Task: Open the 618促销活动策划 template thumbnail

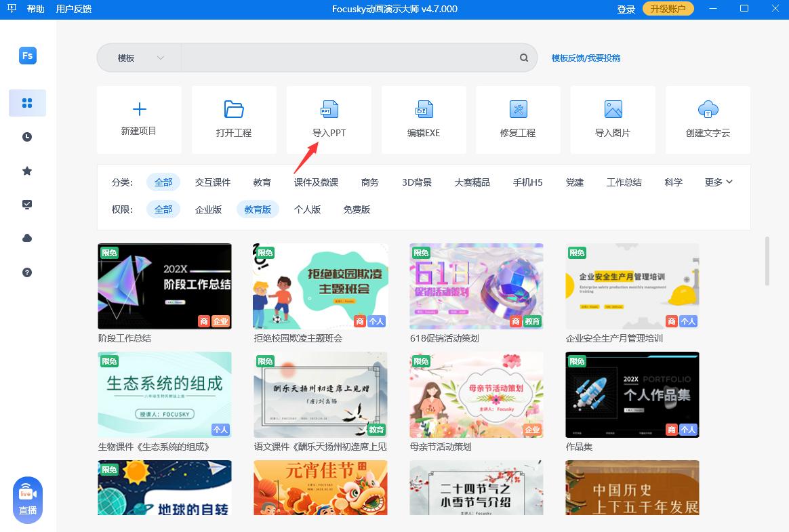Action: pyautogui.click(x=476, y=286)
